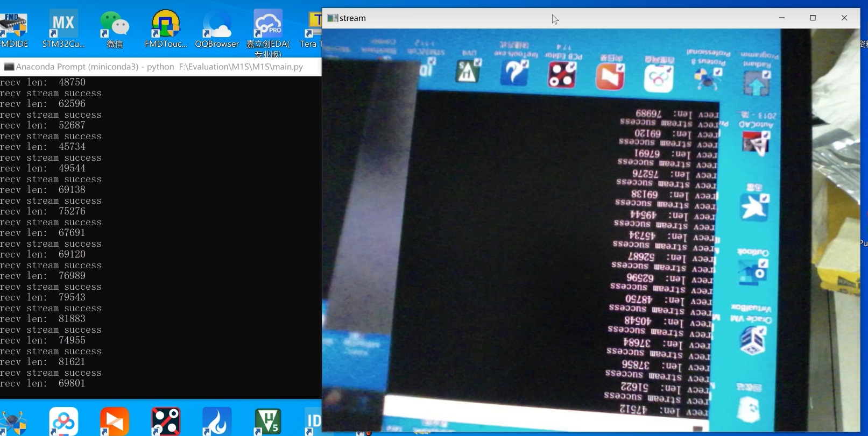Click the console line 'recv len: 48750'

coord(43,82)
